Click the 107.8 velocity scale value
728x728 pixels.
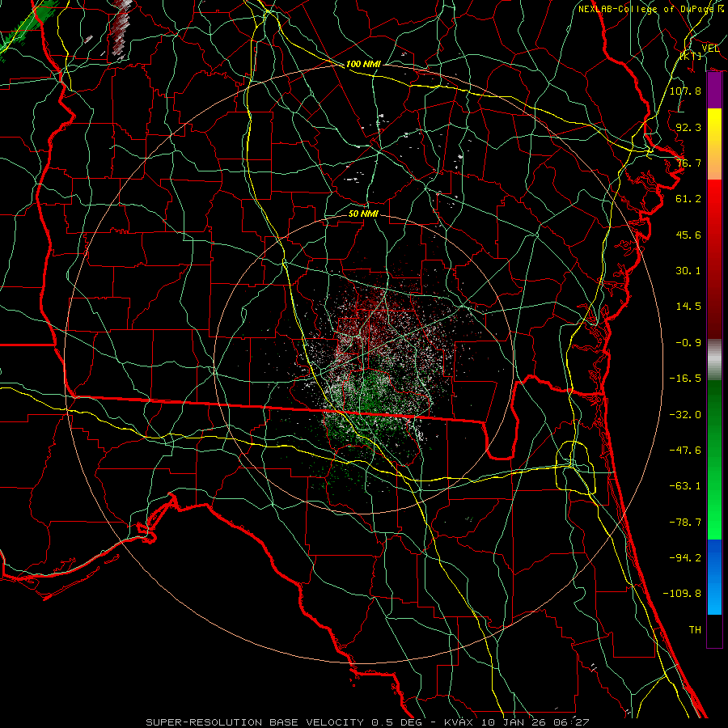pyautogui.click(x=685, y=91)
